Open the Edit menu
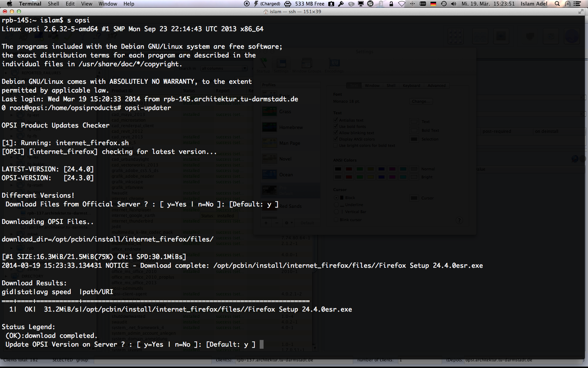 (x=70, y=4)
